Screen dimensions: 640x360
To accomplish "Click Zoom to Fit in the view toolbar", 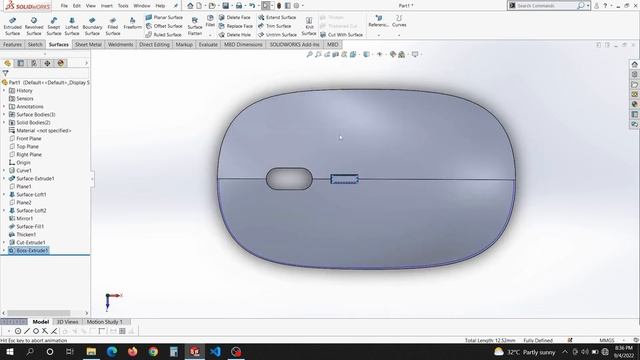I will click(309, 54).
